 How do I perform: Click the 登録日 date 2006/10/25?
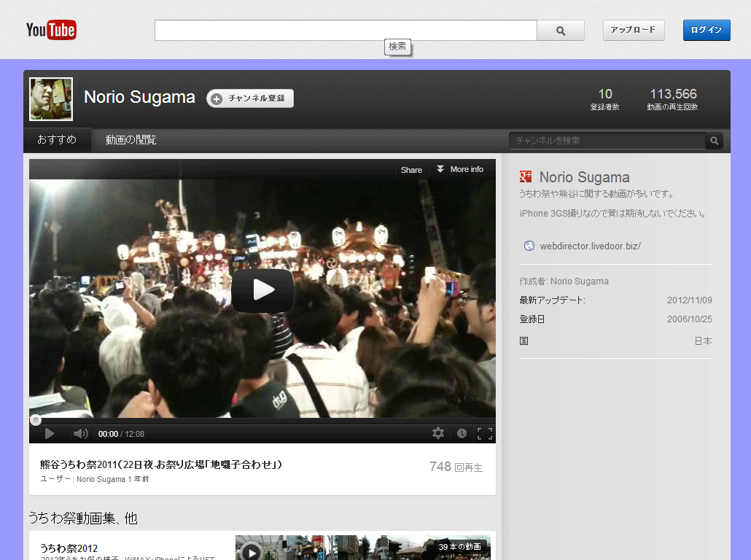point(689,319)
